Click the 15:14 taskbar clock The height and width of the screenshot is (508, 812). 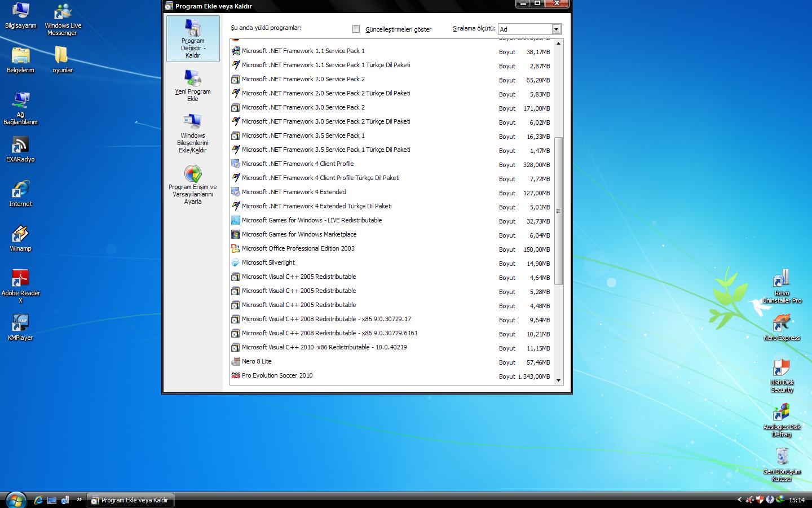(797, 500)
